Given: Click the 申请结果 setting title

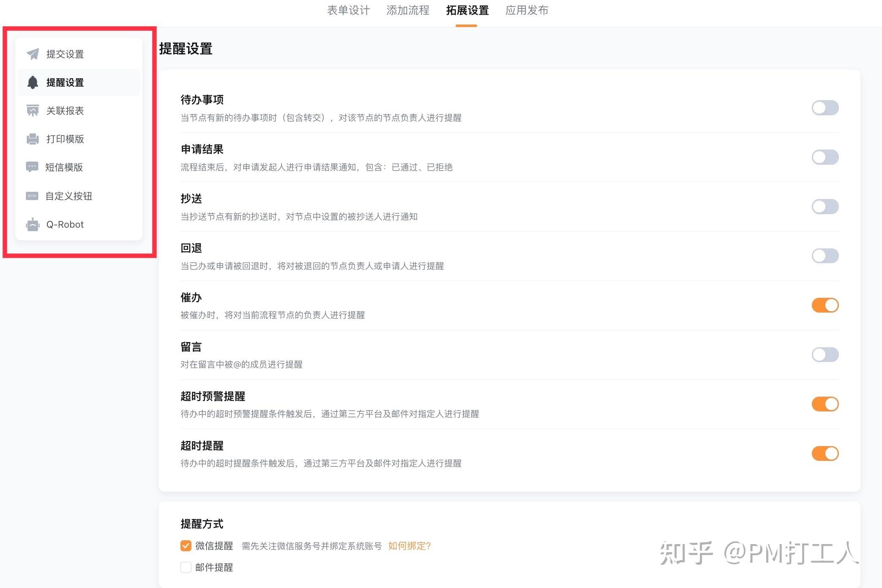Looking at the screenshot, I should click(202, 149).
